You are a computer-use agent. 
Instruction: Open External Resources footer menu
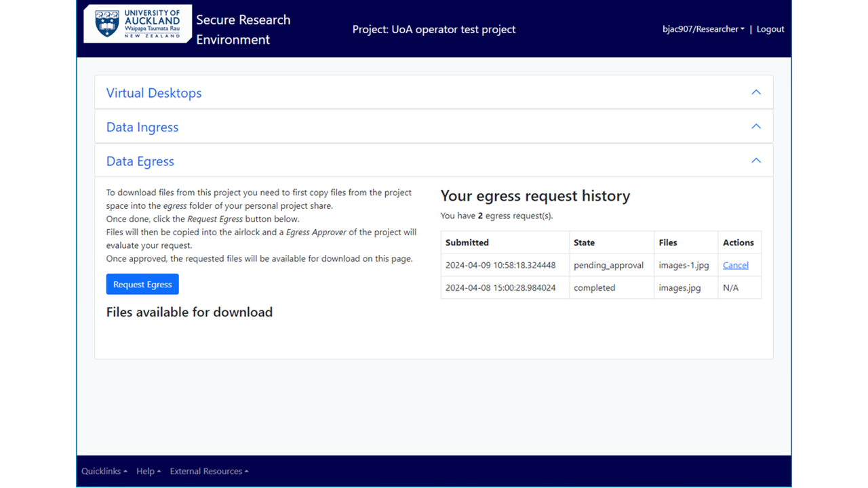(x=209, y=471)
